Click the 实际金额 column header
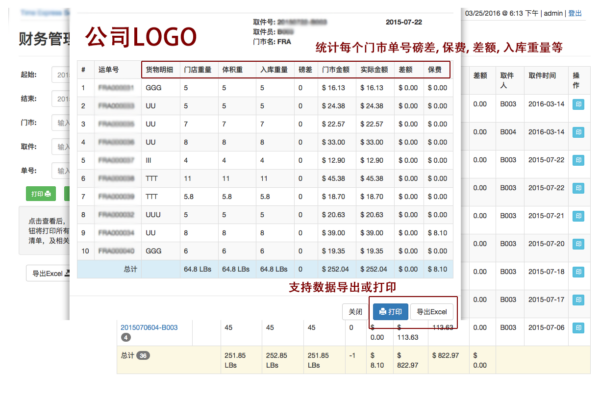The width and height of the screenshot is (600, 401). [x=374, y=70]
